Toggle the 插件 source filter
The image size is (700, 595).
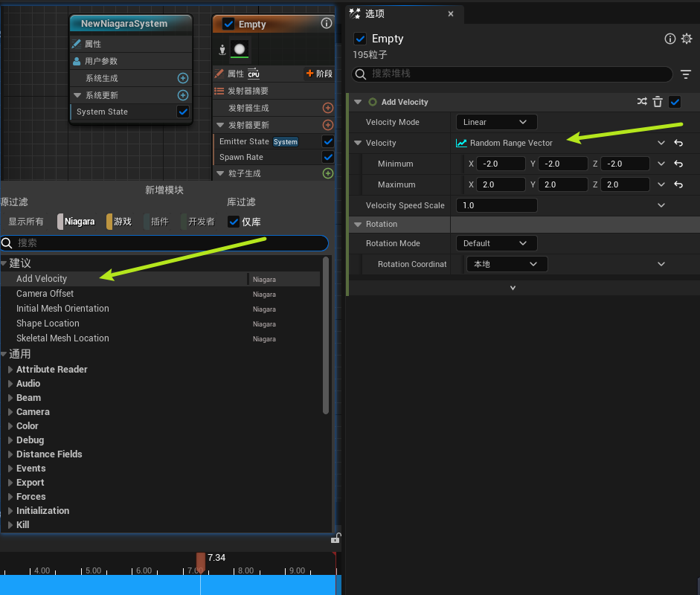coord(157,222)
